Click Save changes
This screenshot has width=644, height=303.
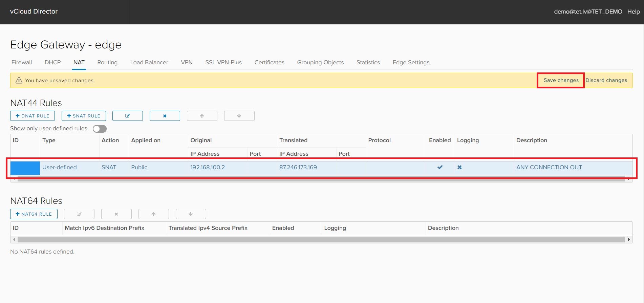(561, 80)
